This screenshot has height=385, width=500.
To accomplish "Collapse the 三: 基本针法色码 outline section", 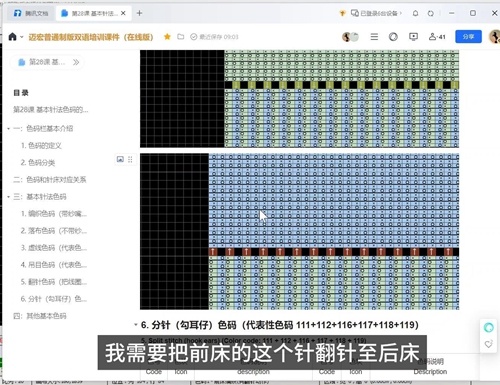I will 9,197.
